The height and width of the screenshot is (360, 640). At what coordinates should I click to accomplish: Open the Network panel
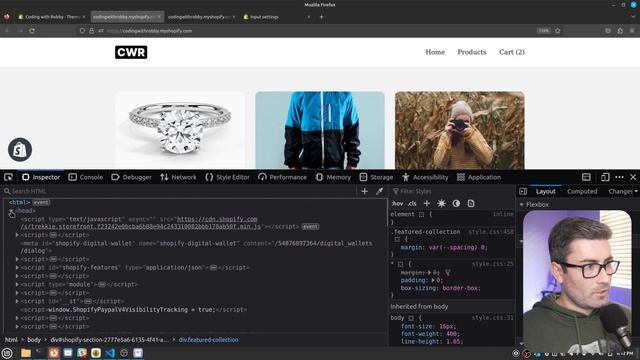point(178,177)
